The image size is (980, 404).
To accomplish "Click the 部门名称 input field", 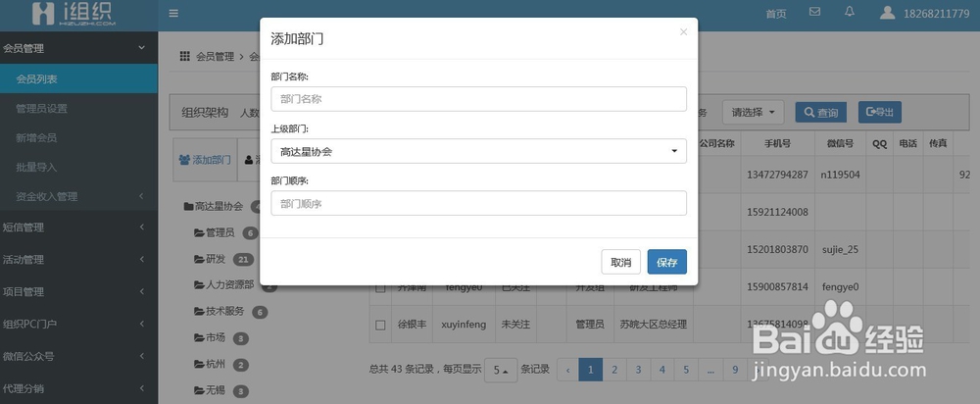I will tap(479, 99).
